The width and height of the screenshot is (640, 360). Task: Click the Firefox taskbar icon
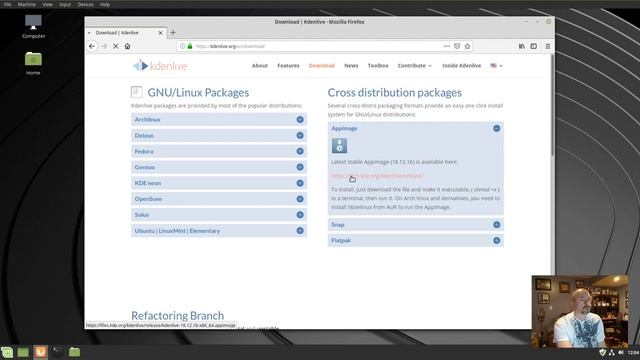tap(40, 352)
